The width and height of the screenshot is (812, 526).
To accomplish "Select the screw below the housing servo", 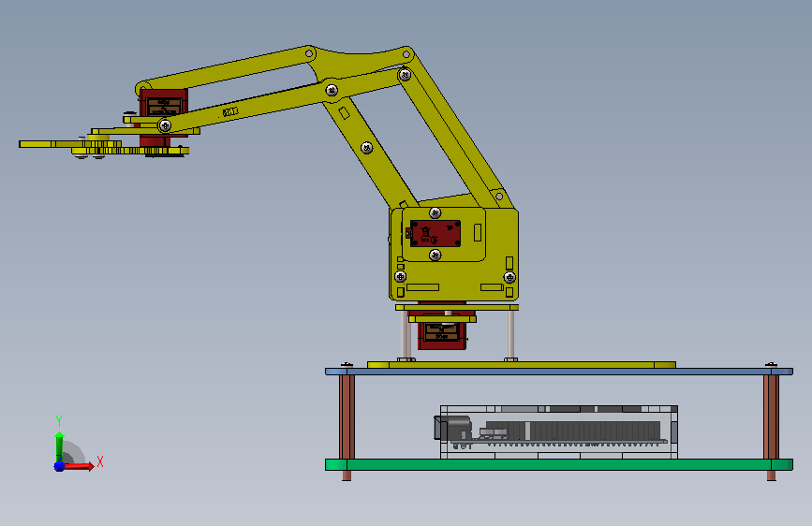I will (x=435, y=255).
